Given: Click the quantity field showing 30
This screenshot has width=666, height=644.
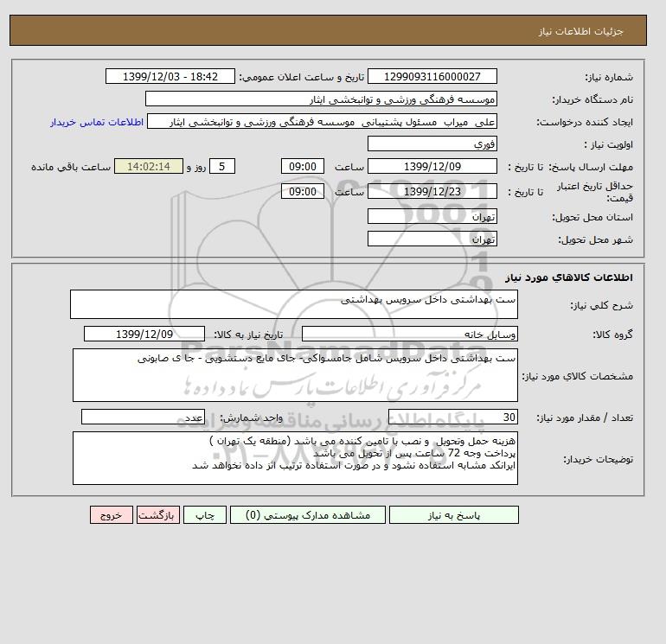Looking at the screenshot, I should [452, 417].
